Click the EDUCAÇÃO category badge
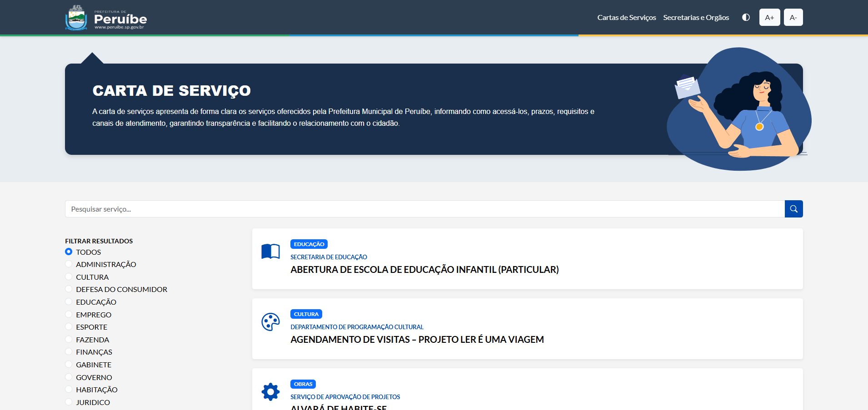Screen dimensions: 868x410 coord(309,244)
